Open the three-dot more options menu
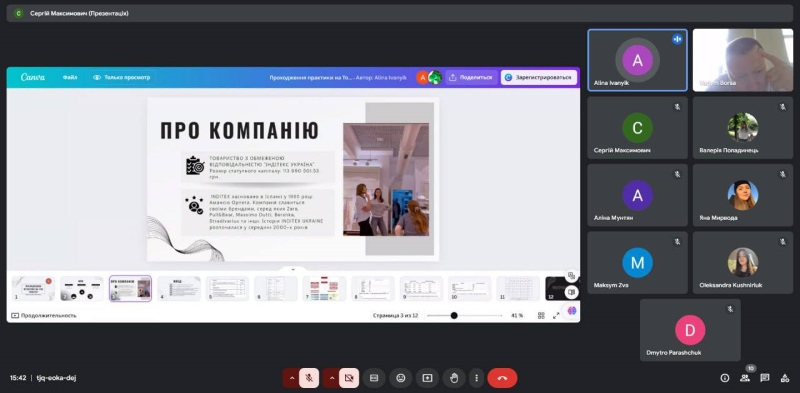Image resolution: width=800 pixels, height=393 pixels. (476, 378)
